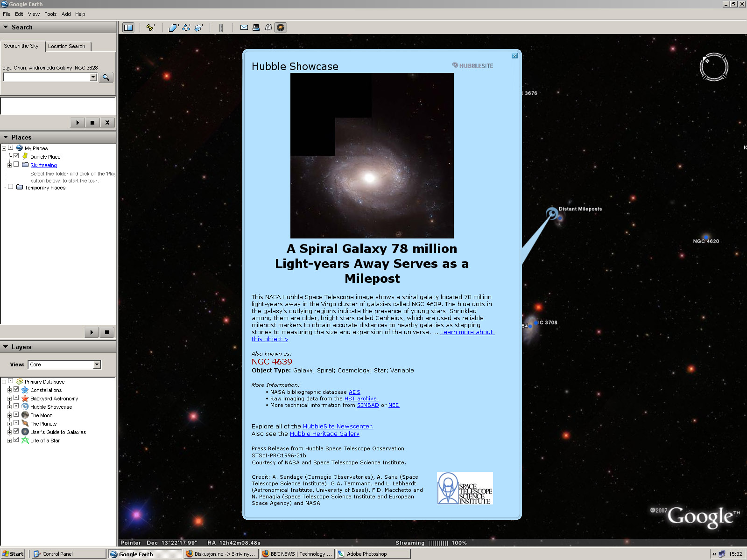This screenshot has height=560, width=747.
Task: Open the Edit menu
Action: 19,14
